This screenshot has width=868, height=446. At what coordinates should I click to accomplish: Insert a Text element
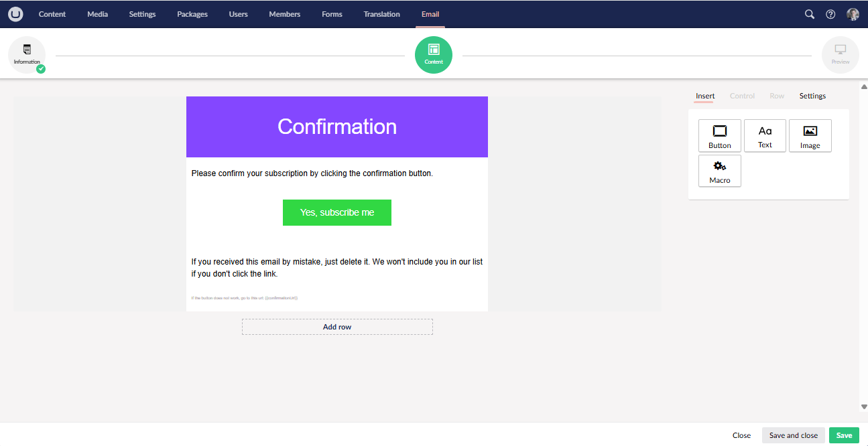pyautogui.click(x=765, y=135)
